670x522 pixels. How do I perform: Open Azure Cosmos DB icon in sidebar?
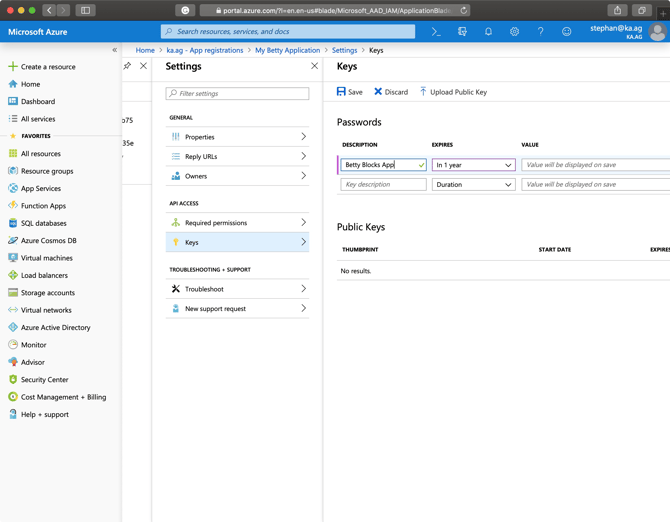pyautogui.click(x=13, y=240)
